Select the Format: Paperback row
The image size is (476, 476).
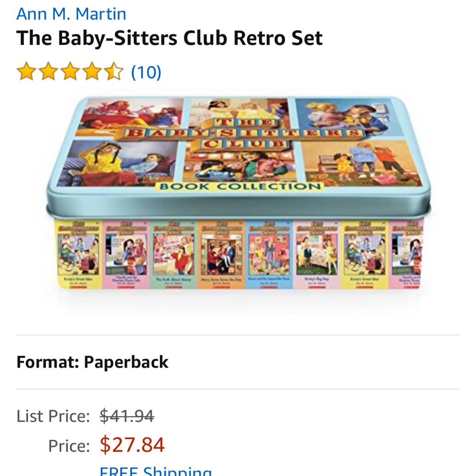click(238, 362)
